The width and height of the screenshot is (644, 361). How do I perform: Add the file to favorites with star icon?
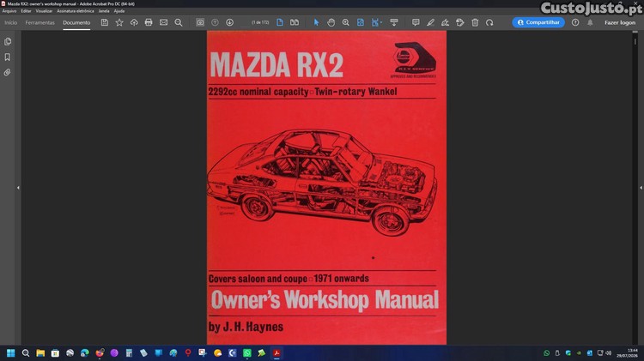coord(119,22)
